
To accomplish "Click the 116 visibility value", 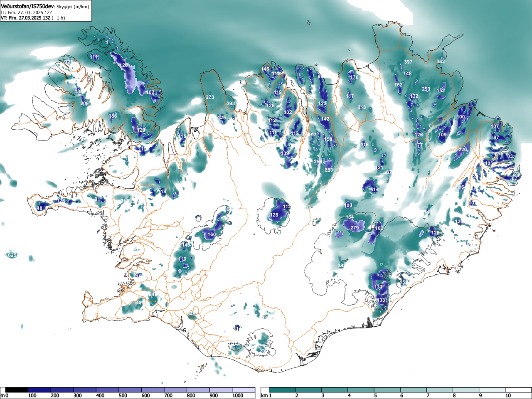I will pyautogui.click(x=365, y=145).
